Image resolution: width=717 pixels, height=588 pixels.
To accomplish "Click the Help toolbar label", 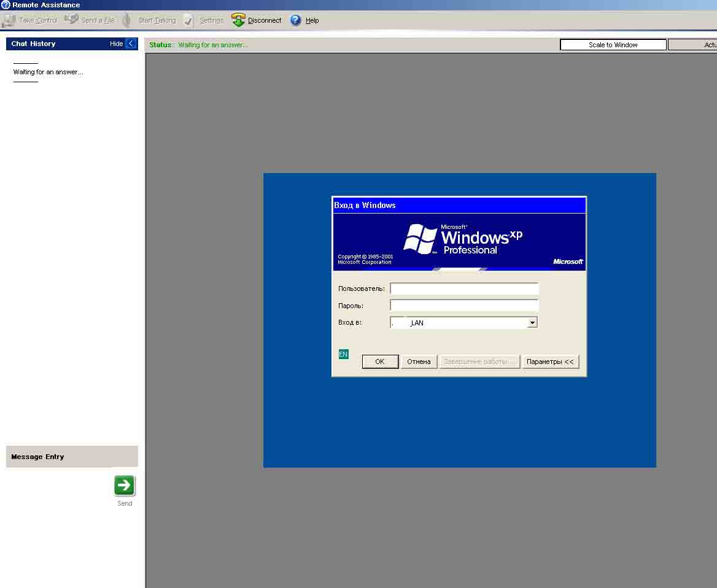I will [312, 20].
